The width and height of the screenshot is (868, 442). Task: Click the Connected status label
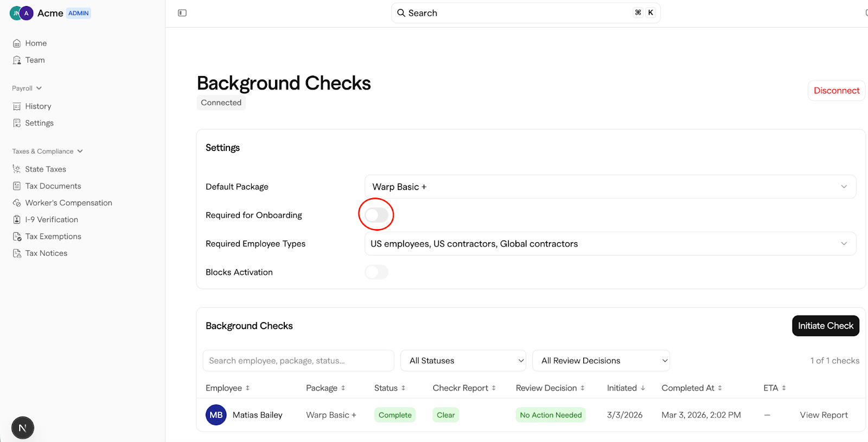221,103
